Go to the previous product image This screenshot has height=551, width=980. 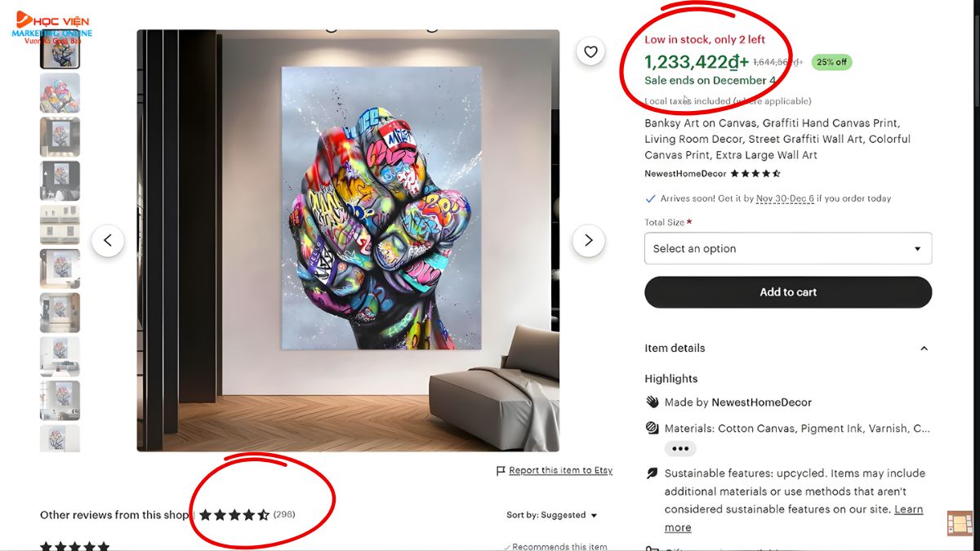[108, 241]
